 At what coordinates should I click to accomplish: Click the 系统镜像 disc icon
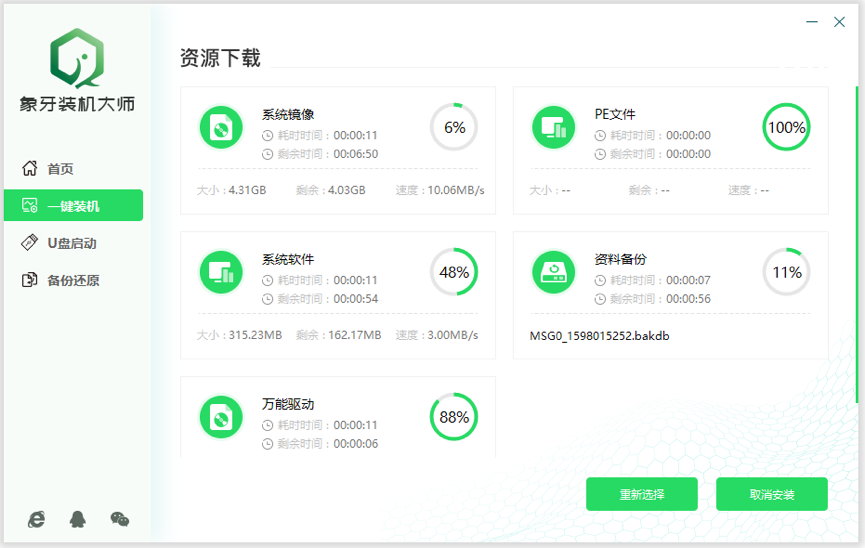220,127
